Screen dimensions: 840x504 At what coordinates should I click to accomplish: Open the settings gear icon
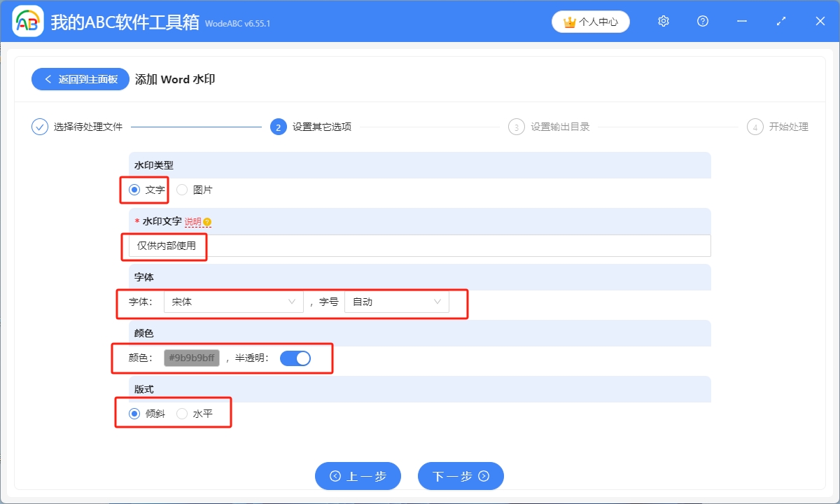[663, 21]
